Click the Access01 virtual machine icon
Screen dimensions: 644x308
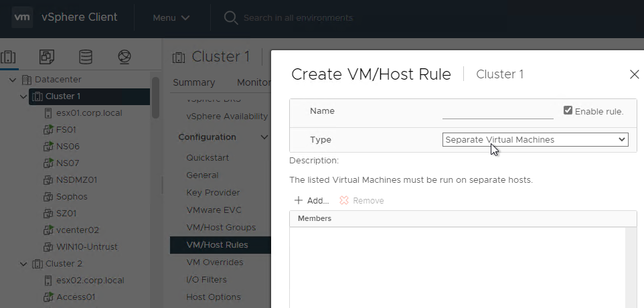tap(48, 297)
